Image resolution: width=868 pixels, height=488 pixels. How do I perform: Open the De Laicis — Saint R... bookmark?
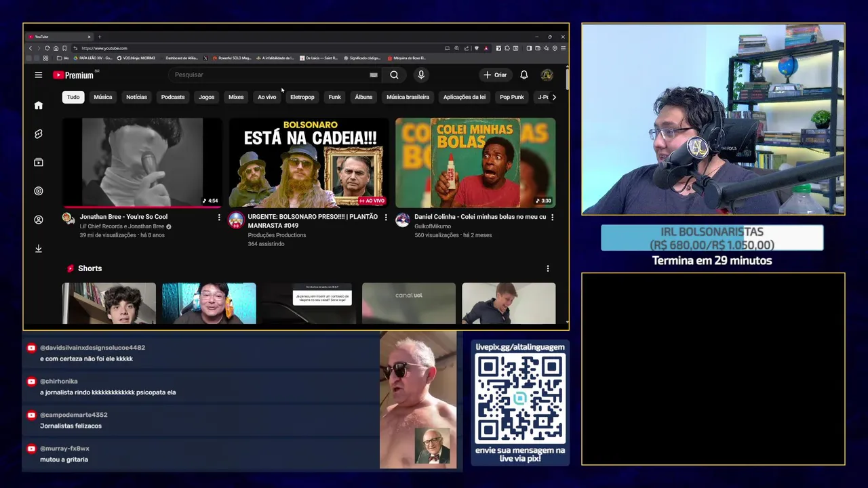[x=318, y=58]
